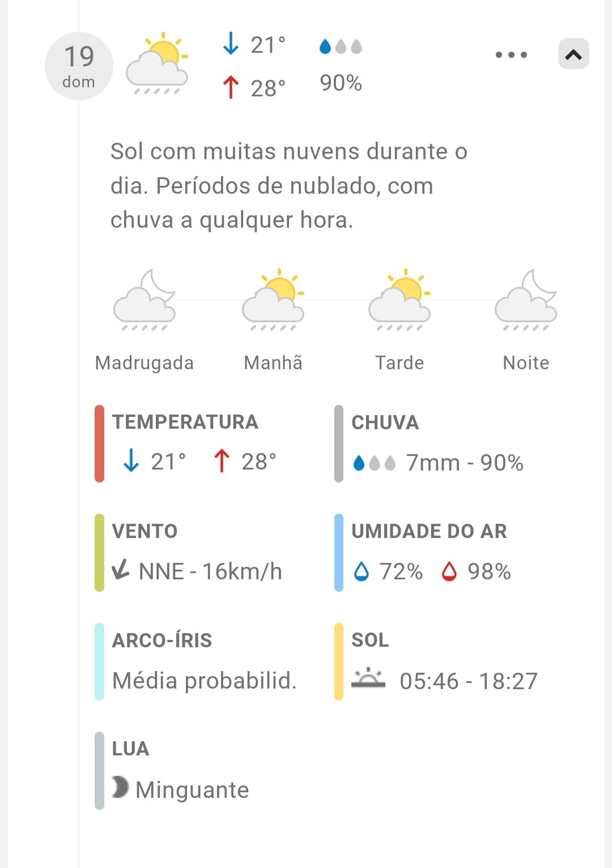Tap the red TEMPERATURA color bar
Image resolution: width=612 pixels, height=868 pixels.
100,443
